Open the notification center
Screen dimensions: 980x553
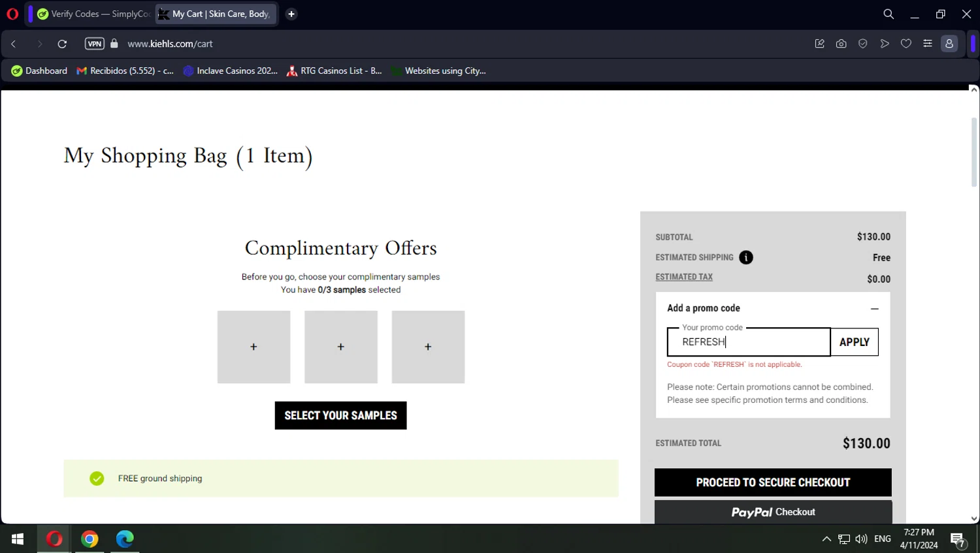(958, 539)
